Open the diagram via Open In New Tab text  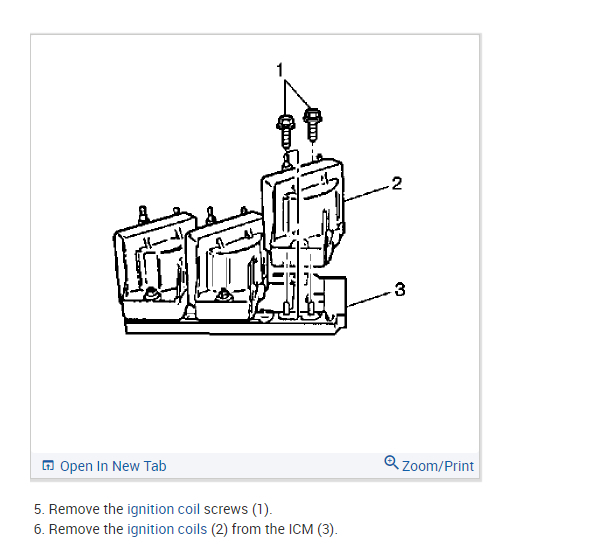tap(113, 466)
